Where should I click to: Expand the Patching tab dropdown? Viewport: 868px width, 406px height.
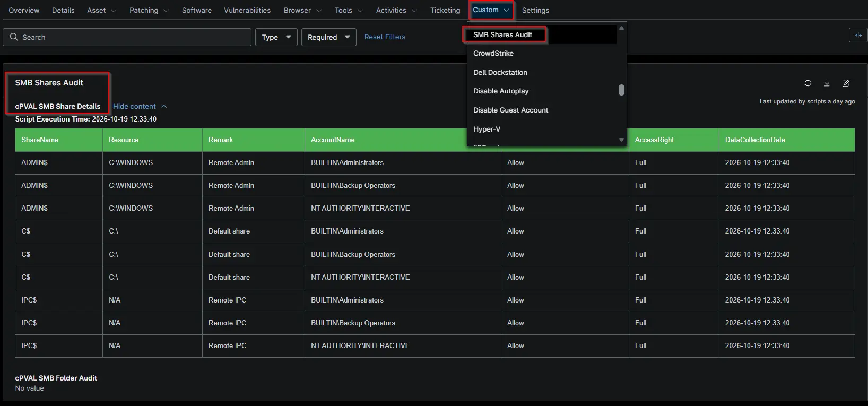[166, 11]
